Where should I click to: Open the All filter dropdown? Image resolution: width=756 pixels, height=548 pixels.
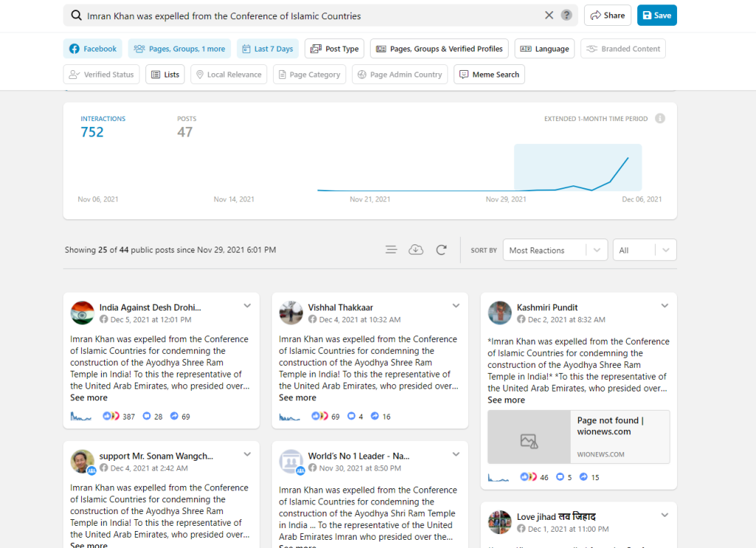644,250
